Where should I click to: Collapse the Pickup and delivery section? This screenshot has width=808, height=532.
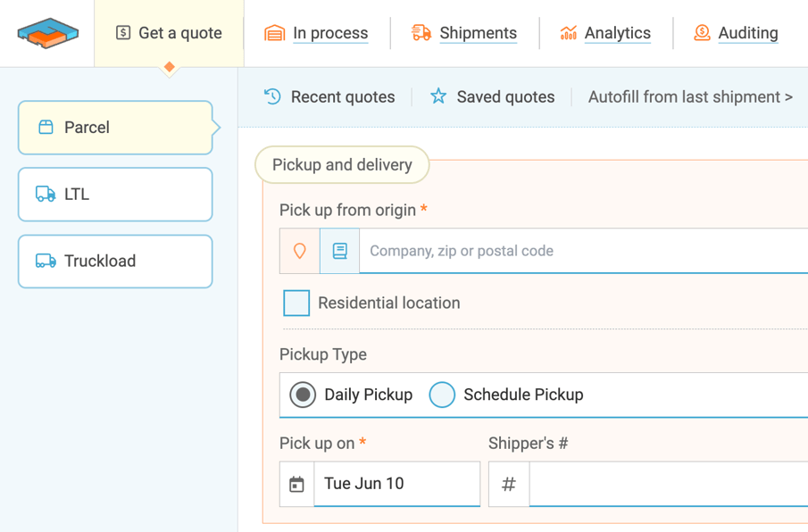(341, 164)
